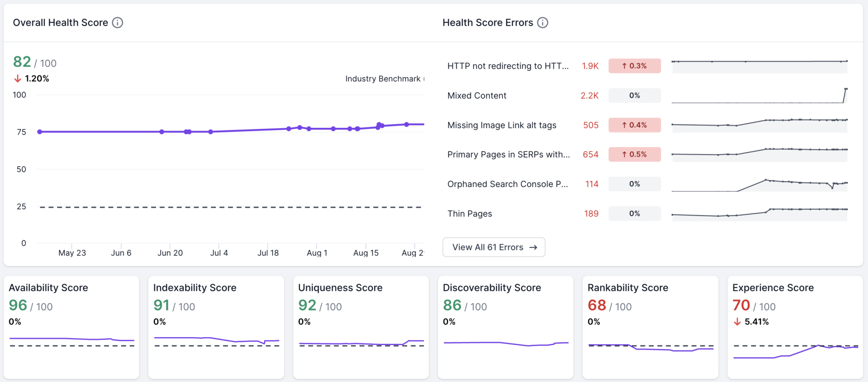Click the 0.3% increase badge for HTTP error
Image resolution: width=868 pixels, height=382 pixels.
click(x=634, y=66)
